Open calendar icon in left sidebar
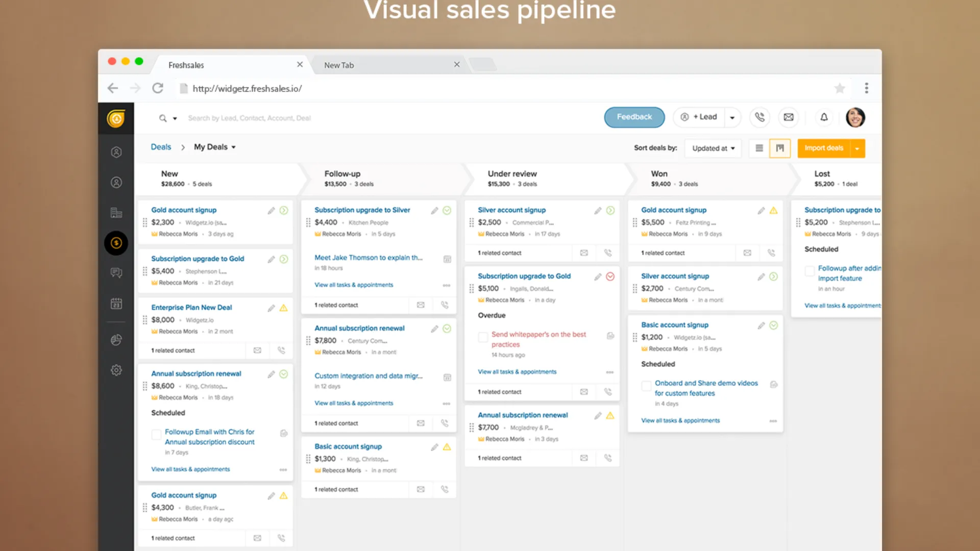 [116, 304]
